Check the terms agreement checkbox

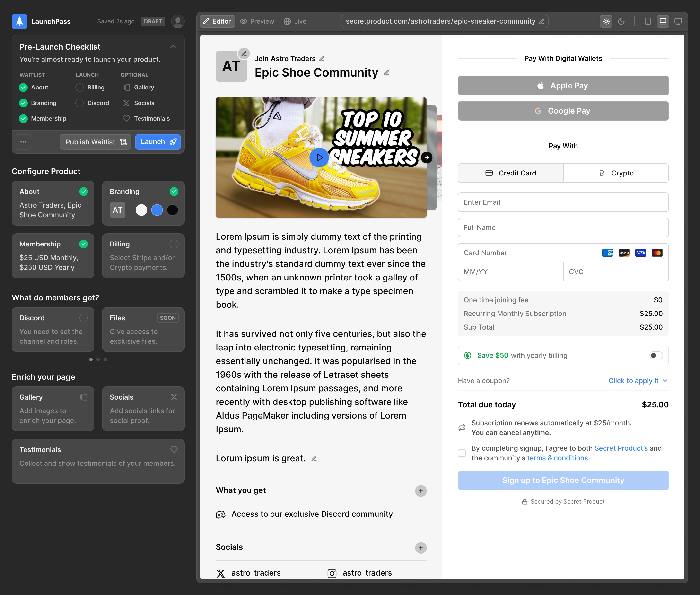coord(462,453)
